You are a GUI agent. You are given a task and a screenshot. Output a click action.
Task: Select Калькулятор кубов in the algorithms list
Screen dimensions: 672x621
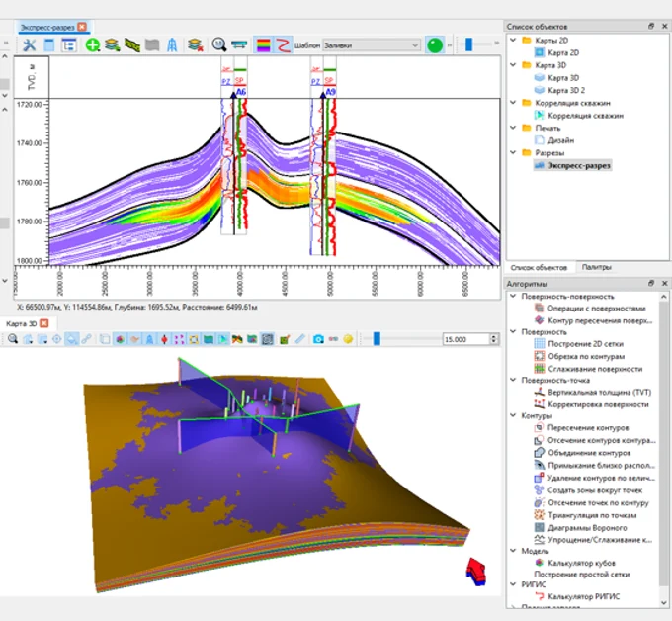[x=584, y=562]
